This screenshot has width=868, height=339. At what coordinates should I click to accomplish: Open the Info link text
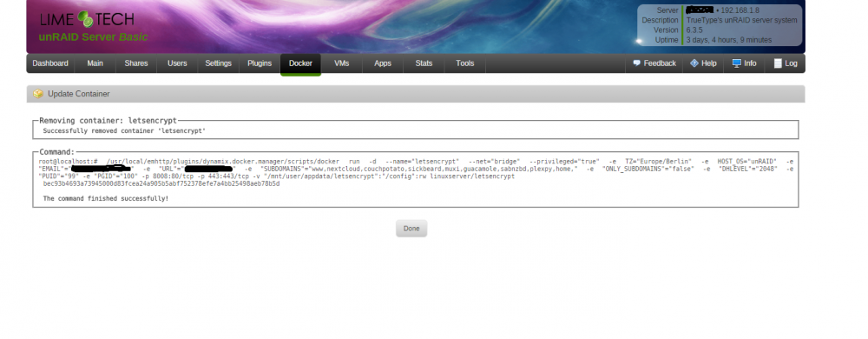point(750,63)
